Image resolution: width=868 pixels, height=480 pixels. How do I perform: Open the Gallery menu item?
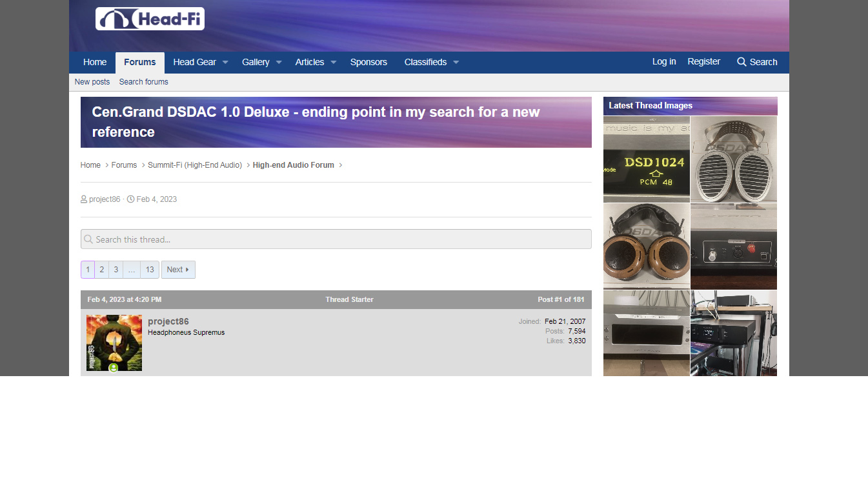click(256, 63)
